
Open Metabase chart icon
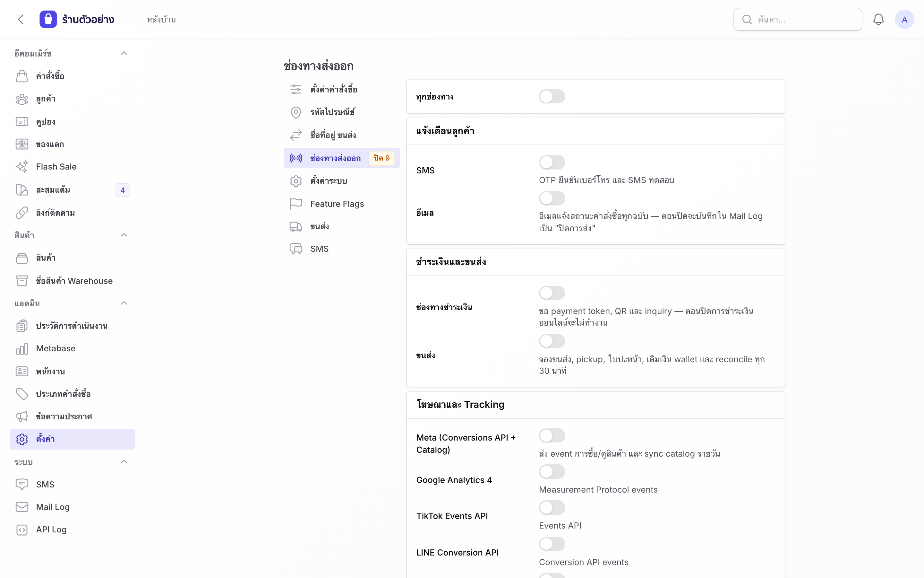pos(22,349)
